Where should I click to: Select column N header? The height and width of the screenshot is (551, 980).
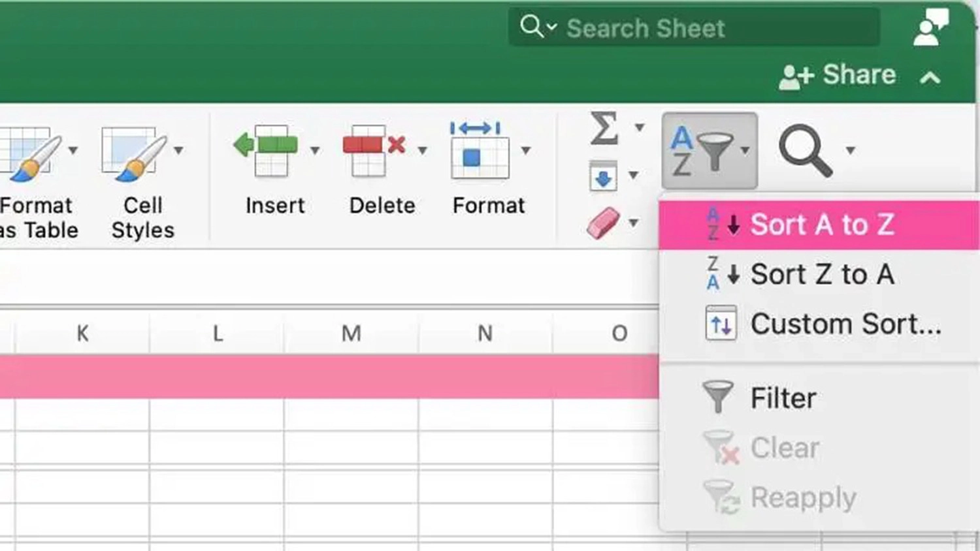coord(485,334)
